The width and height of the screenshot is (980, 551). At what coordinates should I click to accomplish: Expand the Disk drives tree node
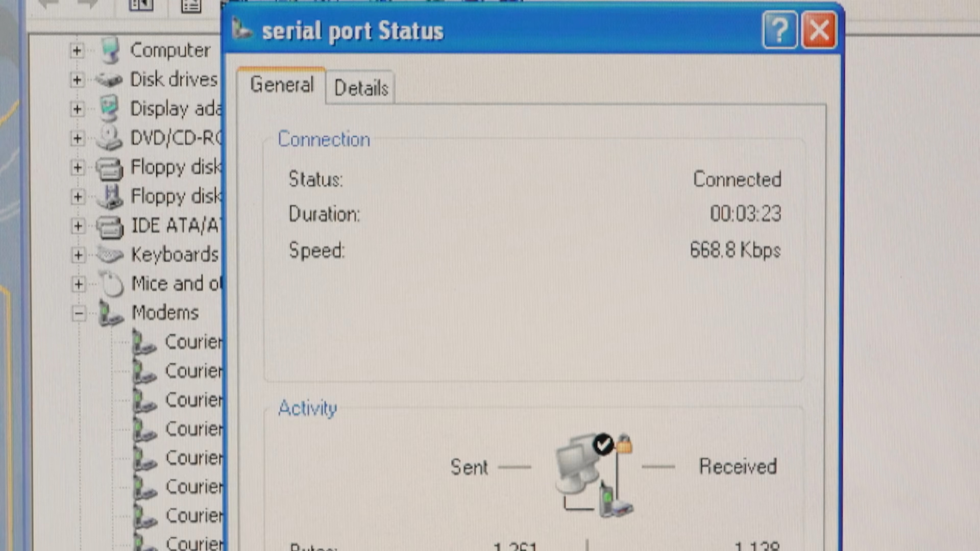(77, 79)
